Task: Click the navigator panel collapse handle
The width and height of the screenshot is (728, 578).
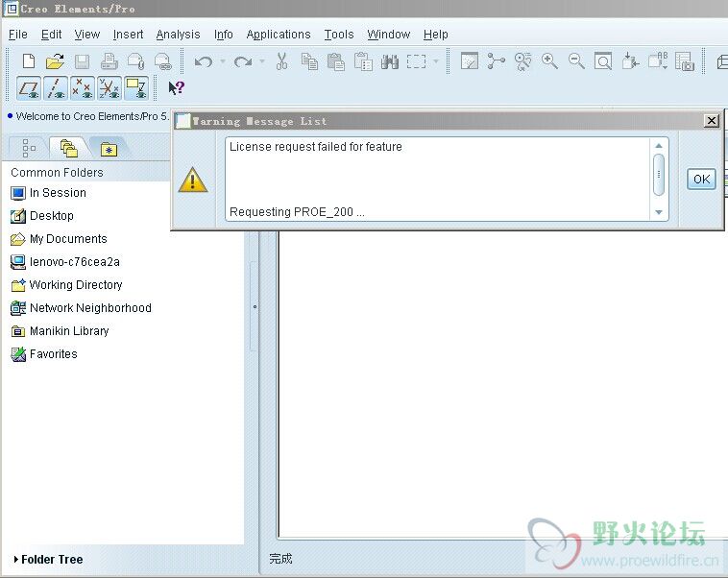Action: (255, 307)
